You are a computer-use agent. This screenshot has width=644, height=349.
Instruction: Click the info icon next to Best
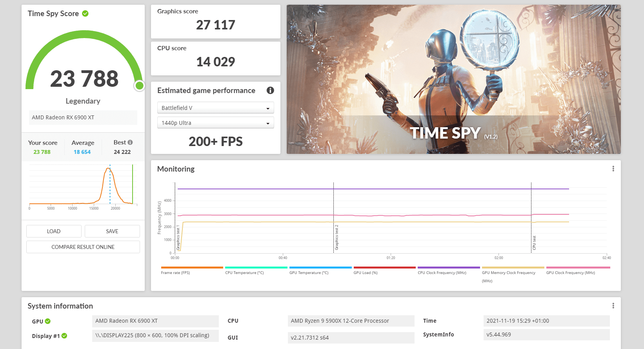130,143
